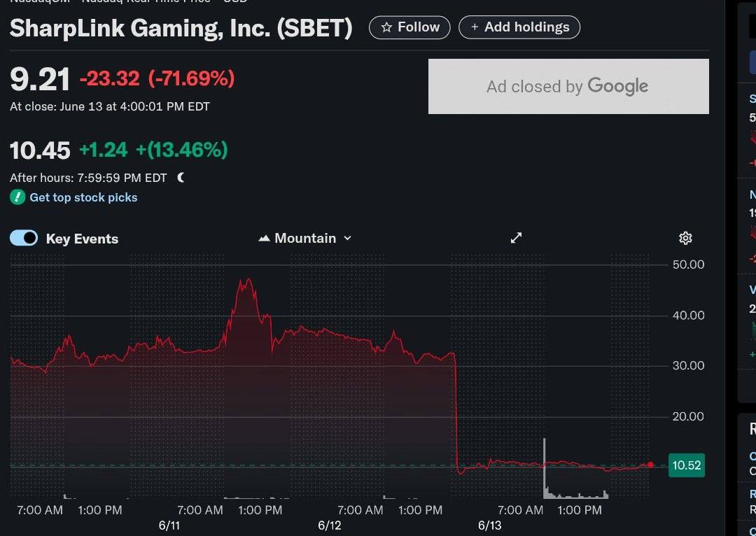Click the 40.00 y-axis label
This screenshot has width=756, height=536.
tap(688, 316)
